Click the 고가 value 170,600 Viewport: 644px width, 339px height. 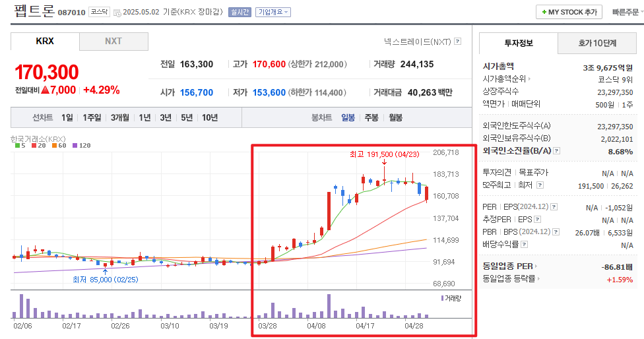pyautogui.click(x=269, y=65)
